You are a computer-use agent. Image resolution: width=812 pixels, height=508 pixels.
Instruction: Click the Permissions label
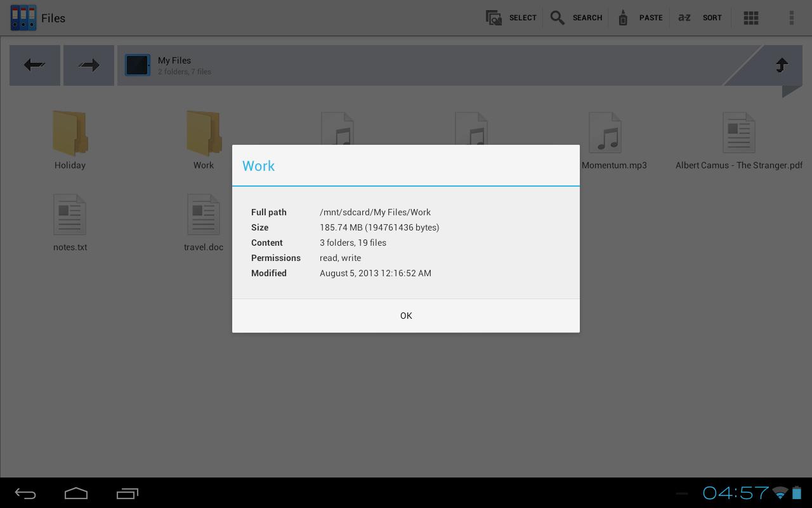pos(276,258)
